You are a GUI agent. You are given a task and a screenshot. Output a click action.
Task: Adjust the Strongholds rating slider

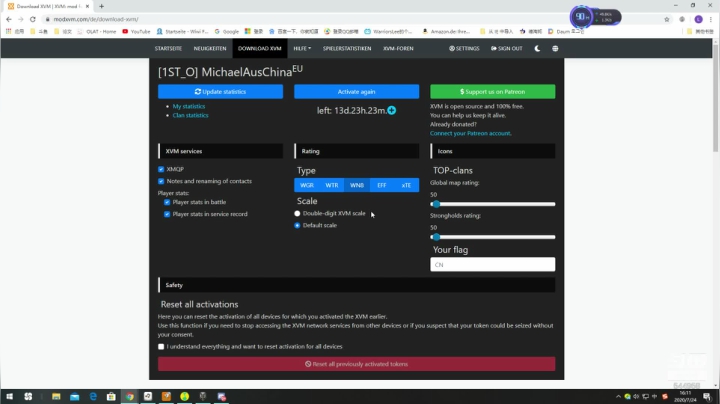(493, 237)
